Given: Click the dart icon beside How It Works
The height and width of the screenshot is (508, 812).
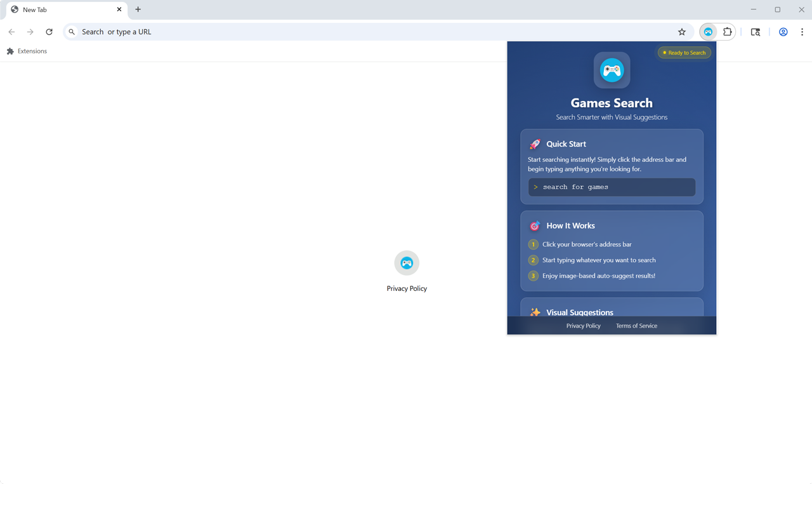Looking at the screenshot, I should pyautogui.click(x=535, y=225).
